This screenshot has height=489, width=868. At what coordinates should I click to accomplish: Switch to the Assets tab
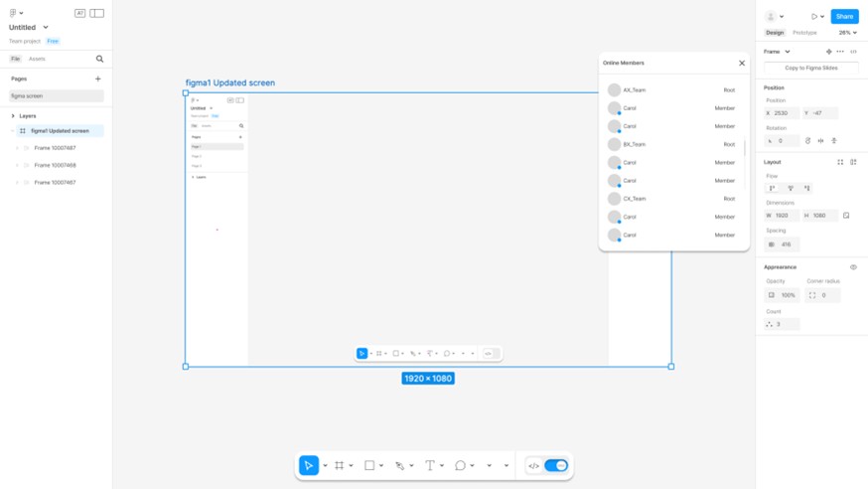tap(37, 59)
